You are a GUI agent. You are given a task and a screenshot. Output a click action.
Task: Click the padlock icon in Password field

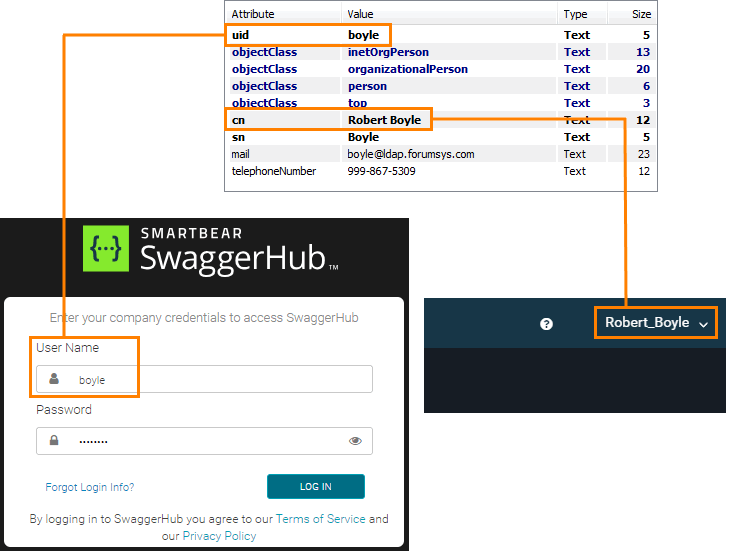[x=54, y=440]
